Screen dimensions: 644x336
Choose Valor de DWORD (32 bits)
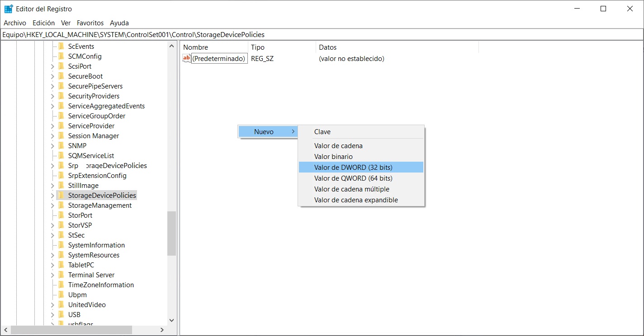point(353,167)
